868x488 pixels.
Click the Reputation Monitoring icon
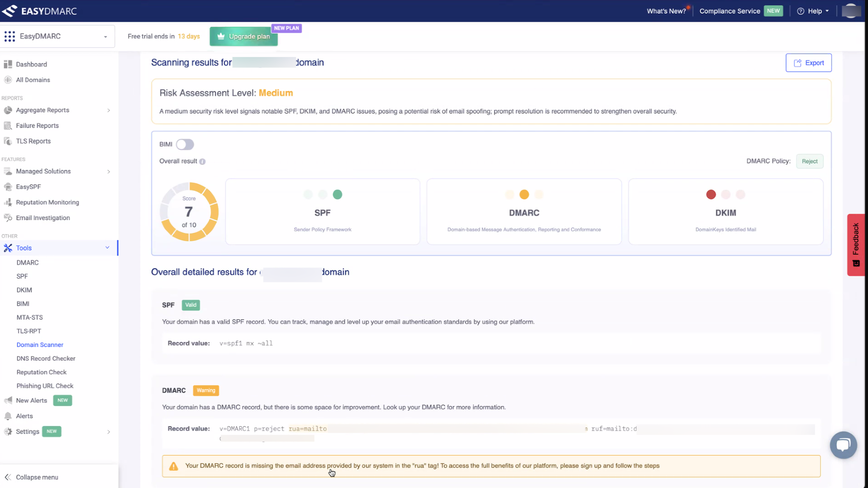(x=8, y=203)
